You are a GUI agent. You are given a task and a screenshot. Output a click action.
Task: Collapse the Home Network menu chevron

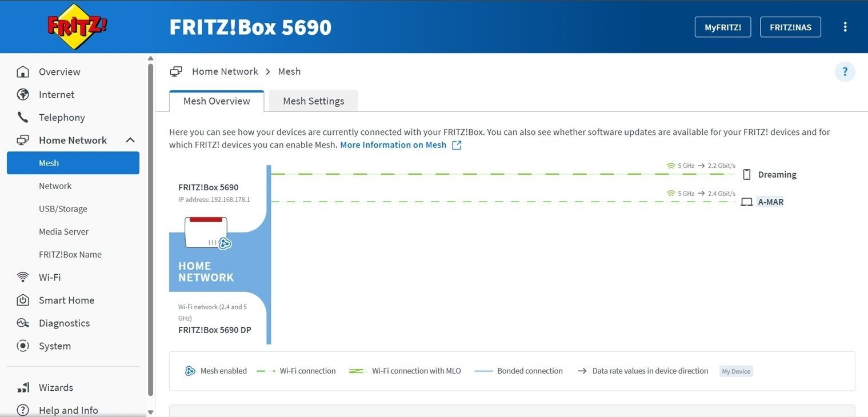tap(130, 141)
